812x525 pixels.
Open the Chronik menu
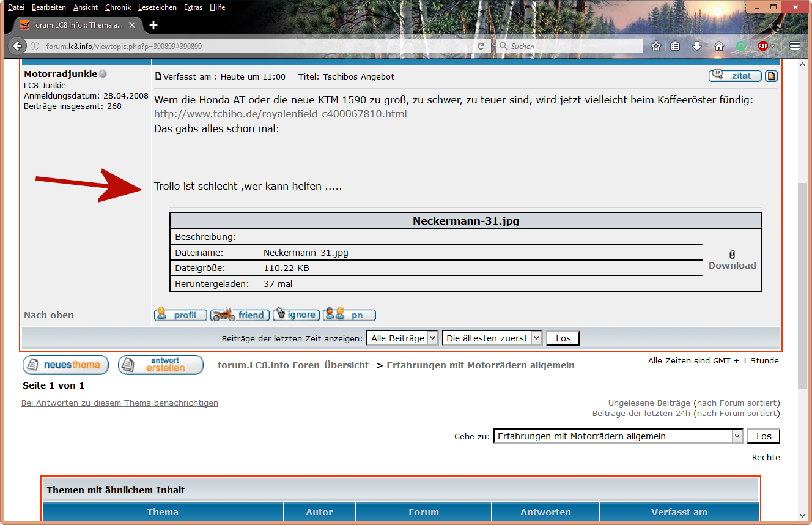pos(117,7)
